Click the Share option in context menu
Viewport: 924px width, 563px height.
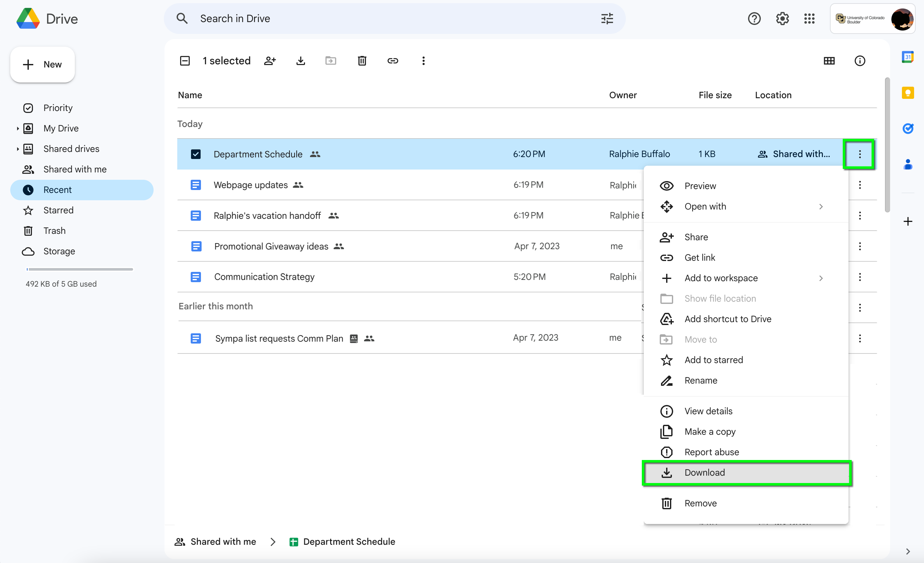tap(696, 236)
